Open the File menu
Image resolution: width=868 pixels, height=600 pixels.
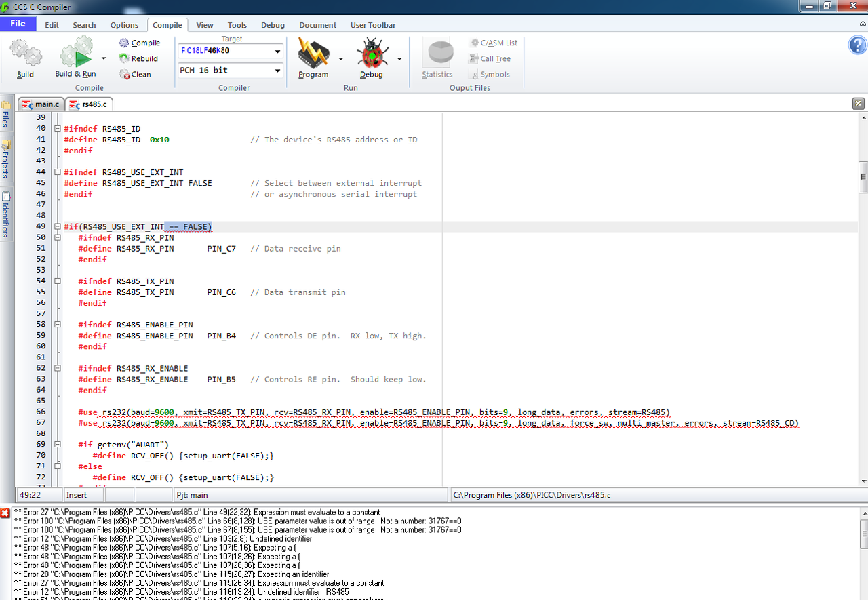(18, 24)
